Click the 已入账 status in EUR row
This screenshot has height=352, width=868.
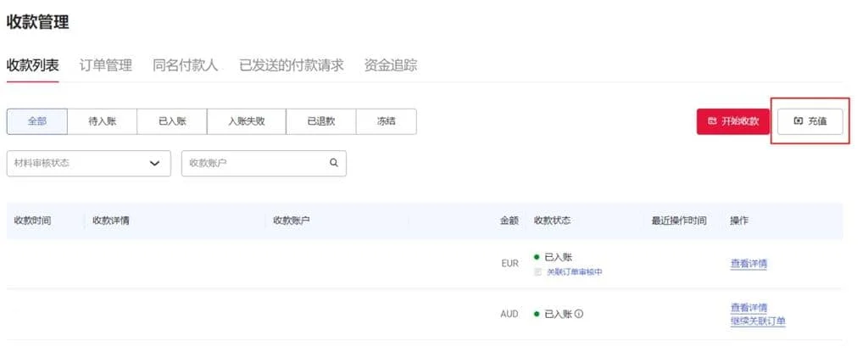[559, 257]
